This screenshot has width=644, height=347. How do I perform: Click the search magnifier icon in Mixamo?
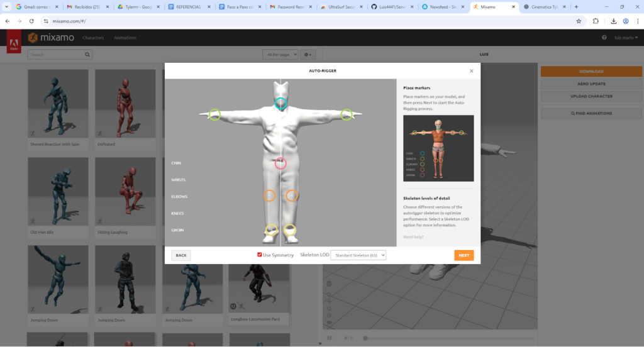87,55
